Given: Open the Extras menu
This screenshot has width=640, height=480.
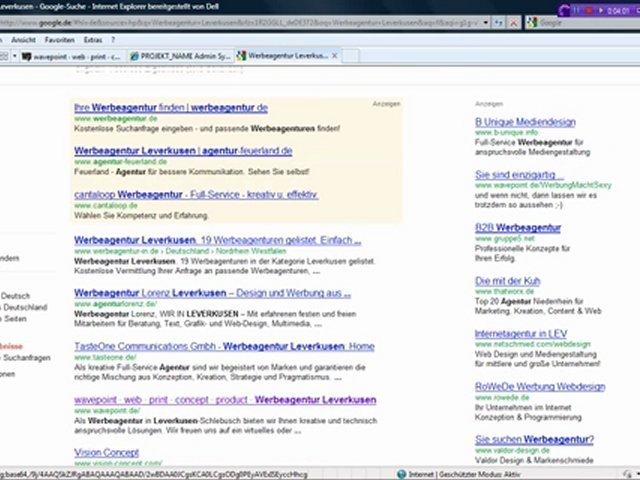Looking at the screenshot, I should (x=93, y=40).
